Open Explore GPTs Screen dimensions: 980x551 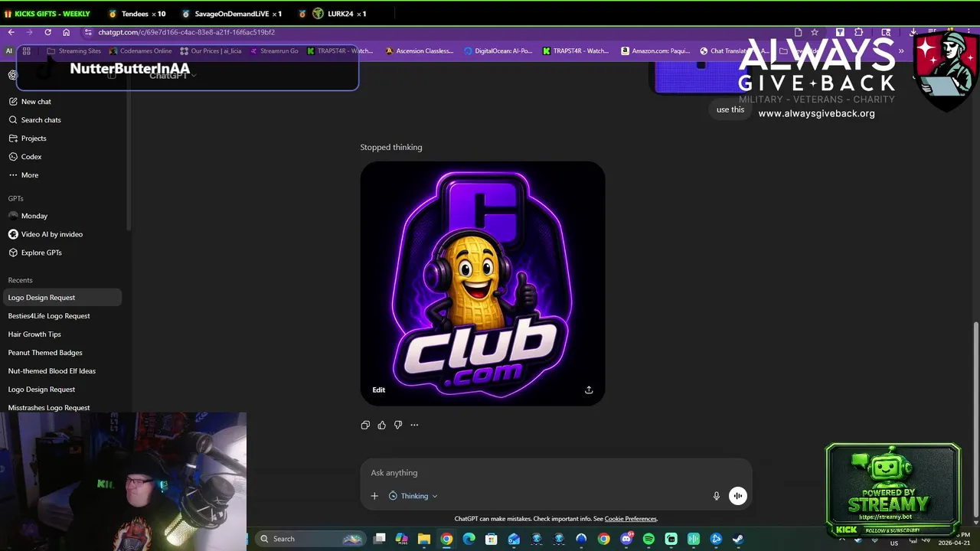coord(61,253)
